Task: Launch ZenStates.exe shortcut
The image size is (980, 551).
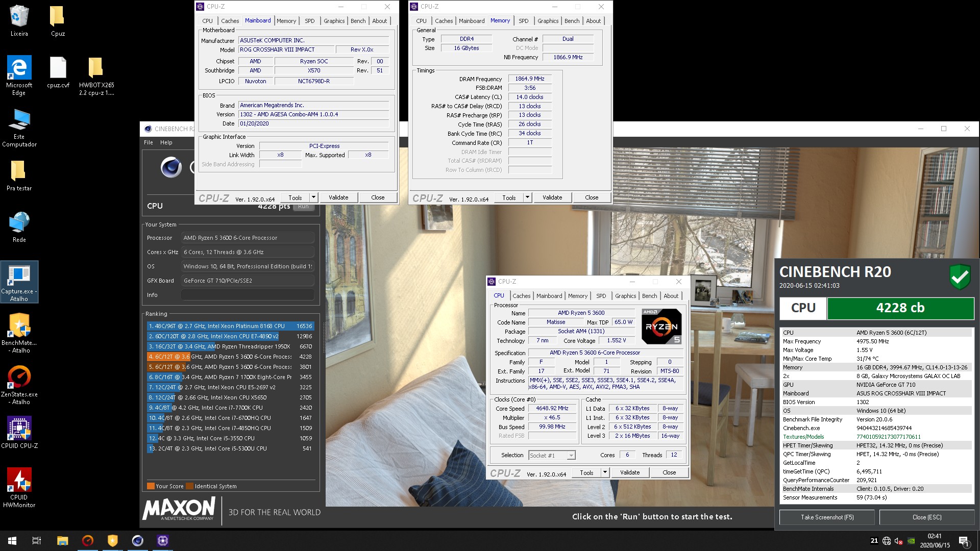Action: pyautogui.click(x=19, y=384)
